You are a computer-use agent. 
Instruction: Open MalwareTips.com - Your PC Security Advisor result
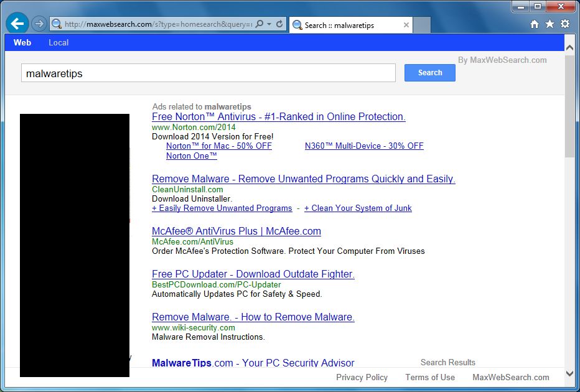tap(253, 362)
